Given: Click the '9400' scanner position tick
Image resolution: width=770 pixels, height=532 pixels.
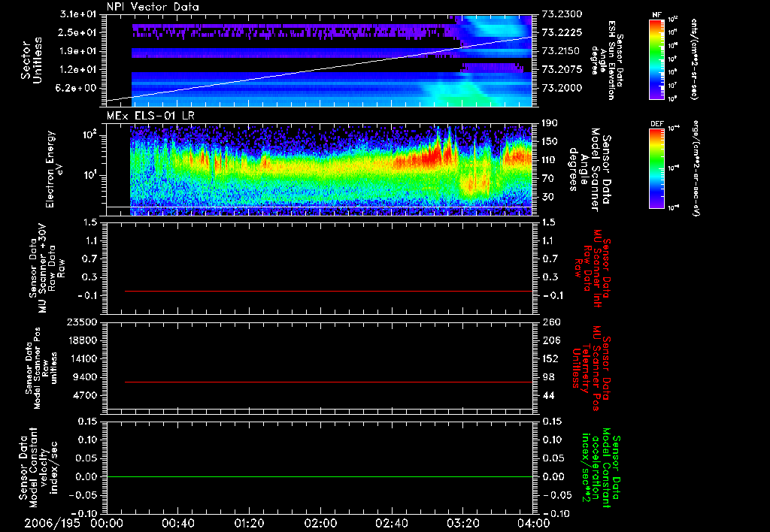Looking at the screenshot, I should (x=84, y=377).
